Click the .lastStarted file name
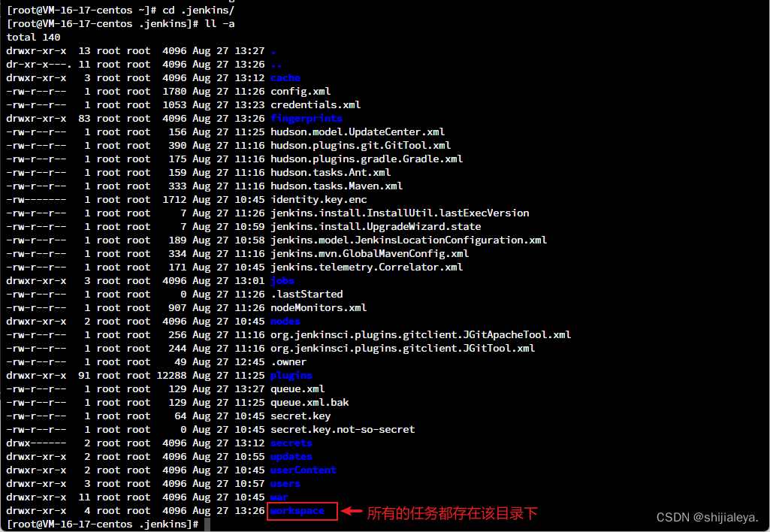 point(307,294)
